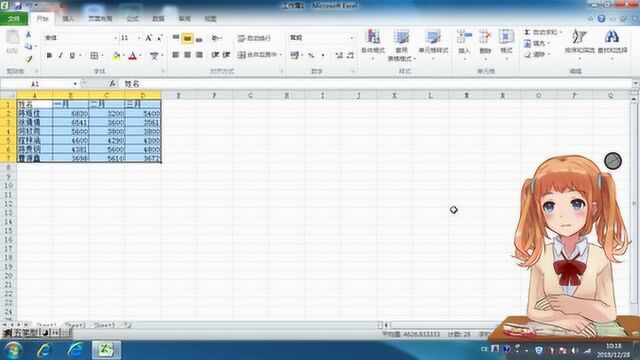
Task: Apply the yellow fill color swatch
Action: click(116, 56)
